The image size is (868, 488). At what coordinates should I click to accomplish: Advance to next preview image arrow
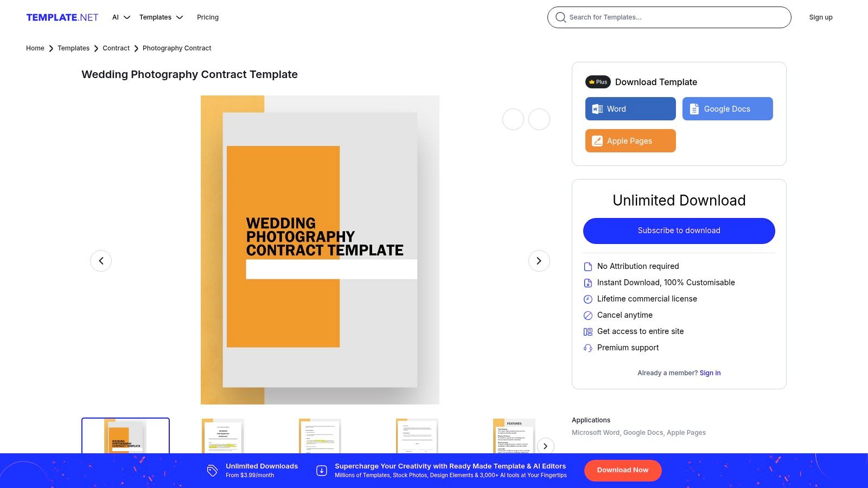[539, 261]
